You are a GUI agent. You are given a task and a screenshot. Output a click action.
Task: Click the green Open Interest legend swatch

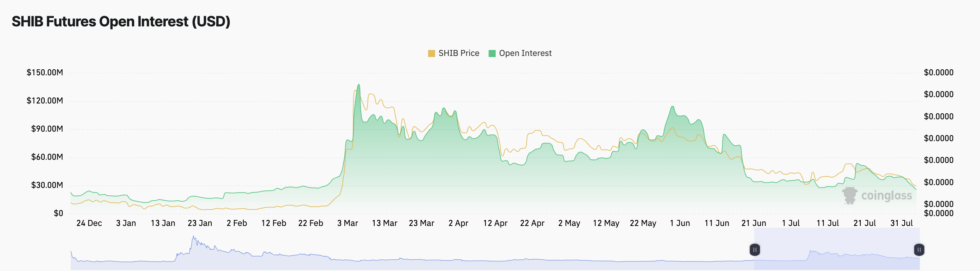pyautogui.click(x=492, y=53)
